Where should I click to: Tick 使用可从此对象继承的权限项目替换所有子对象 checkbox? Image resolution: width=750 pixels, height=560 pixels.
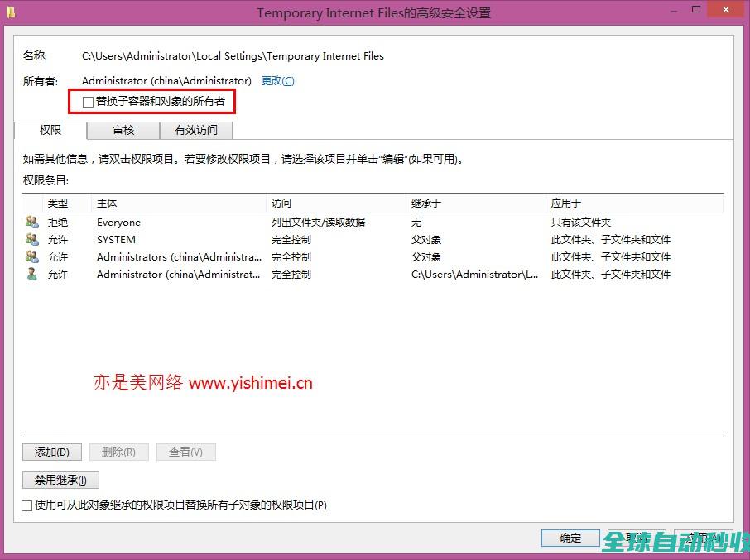pyautogui.click(x=28, y=505)
